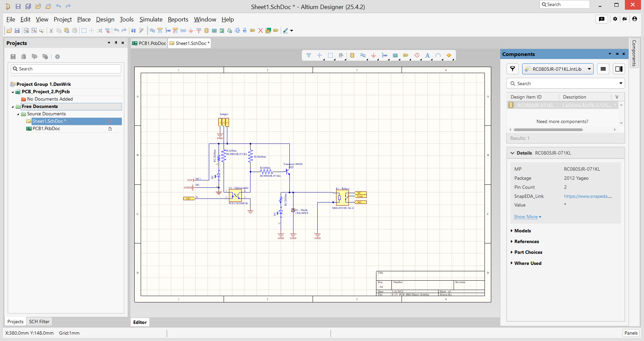Toggle the details pane view in Components panel
Screen dimensions: 644x341
point(619,69)
